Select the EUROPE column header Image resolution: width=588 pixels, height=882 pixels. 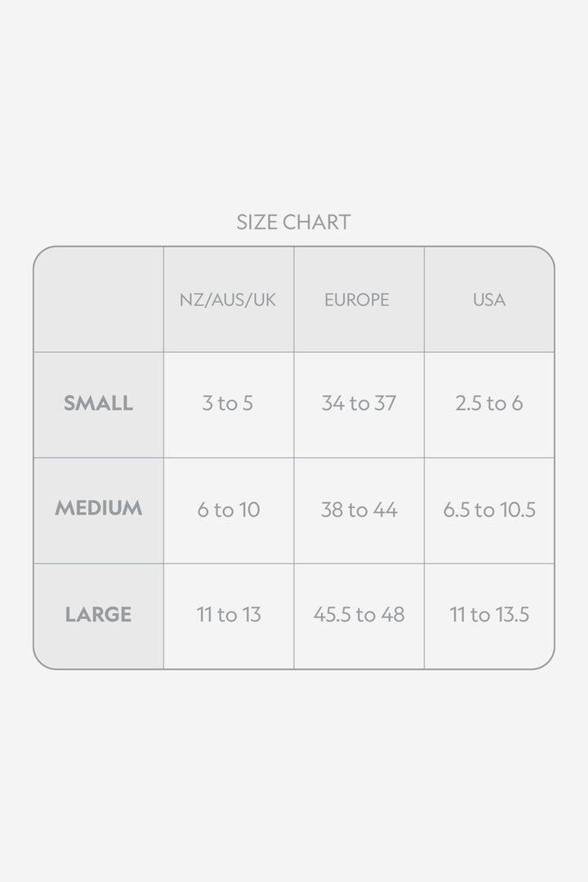click(x=357, y=300)
